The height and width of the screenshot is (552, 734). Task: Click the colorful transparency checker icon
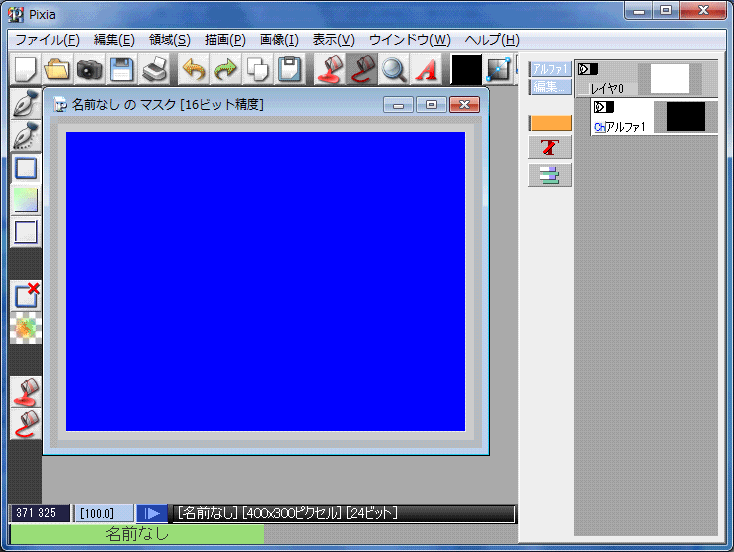point(26,328)
